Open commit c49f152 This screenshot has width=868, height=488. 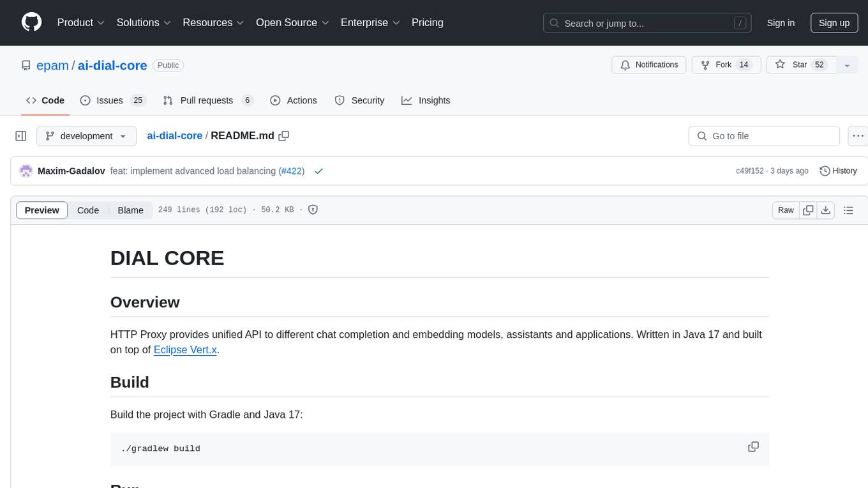(x=749, y=171)
